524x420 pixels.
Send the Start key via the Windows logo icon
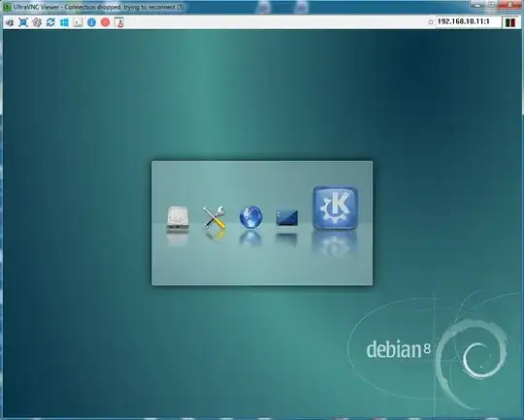(64, 22)
